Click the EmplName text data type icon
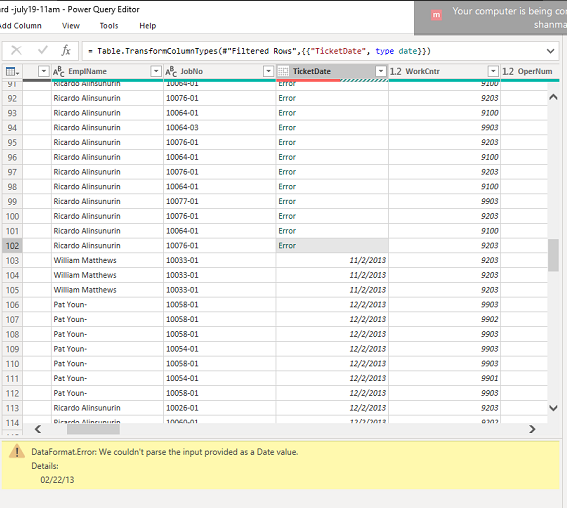 [59, 71]
